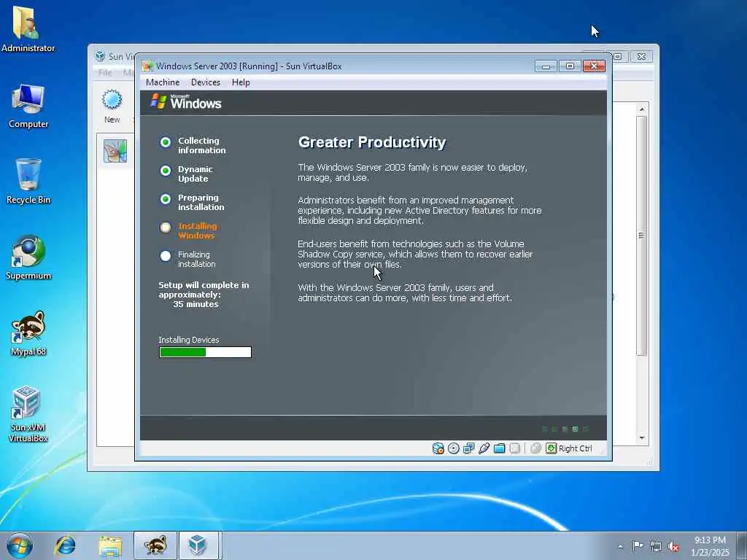Viewport: 747px width, 560px height.
Task: Open the File menu in VirtualBox Manager window
Action: click(105, 72)
